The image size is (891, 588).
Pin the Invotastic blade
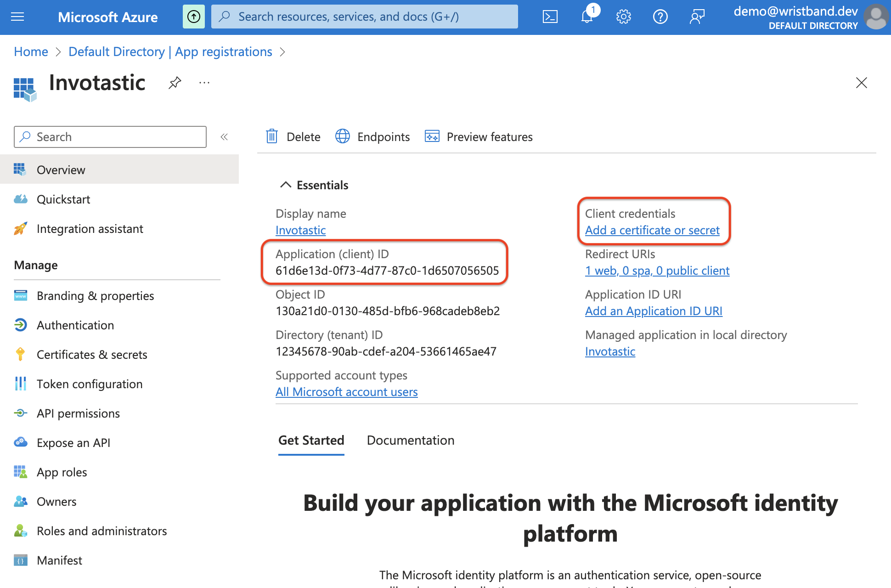[x=175, y=83]
